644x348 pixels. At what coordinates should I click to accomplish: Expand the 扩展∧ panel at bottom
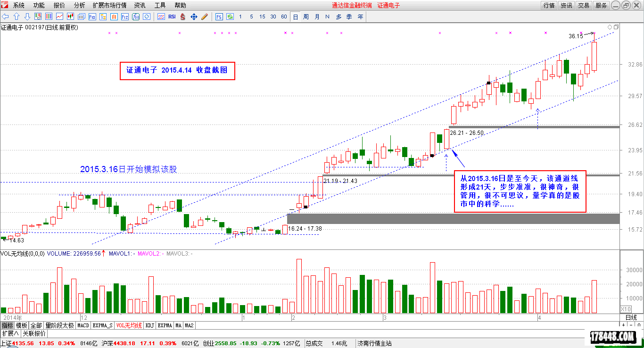pos(10,333)
